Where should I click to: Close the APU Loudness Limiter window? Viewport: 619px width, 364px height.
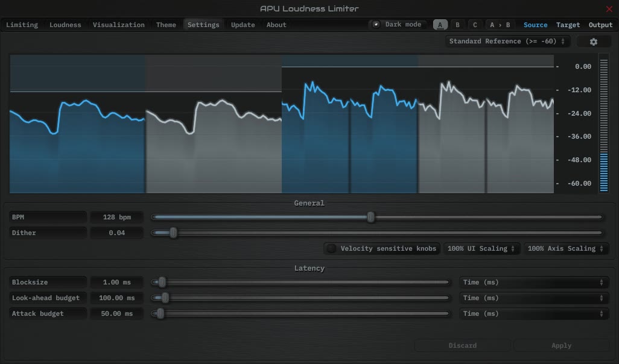click(x=609, y=8)
